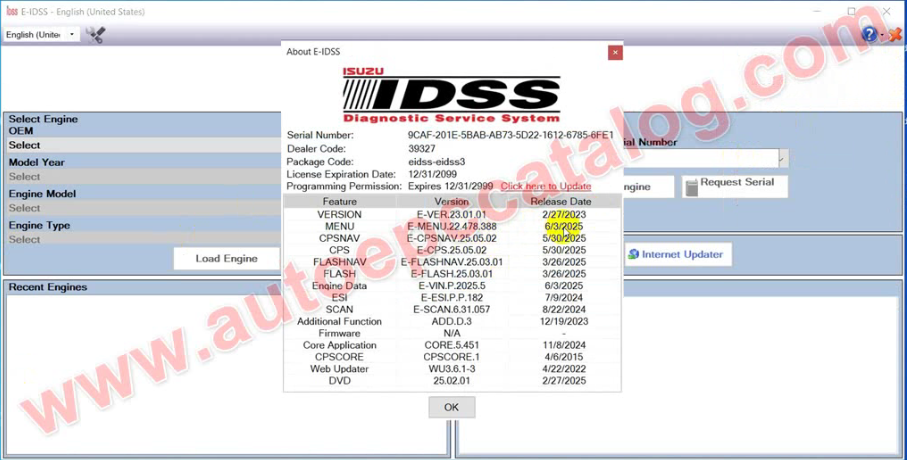Select the E-VIN.P.2025.5 cell
Viewport: 907px width, 460px height.
(451, 286)
